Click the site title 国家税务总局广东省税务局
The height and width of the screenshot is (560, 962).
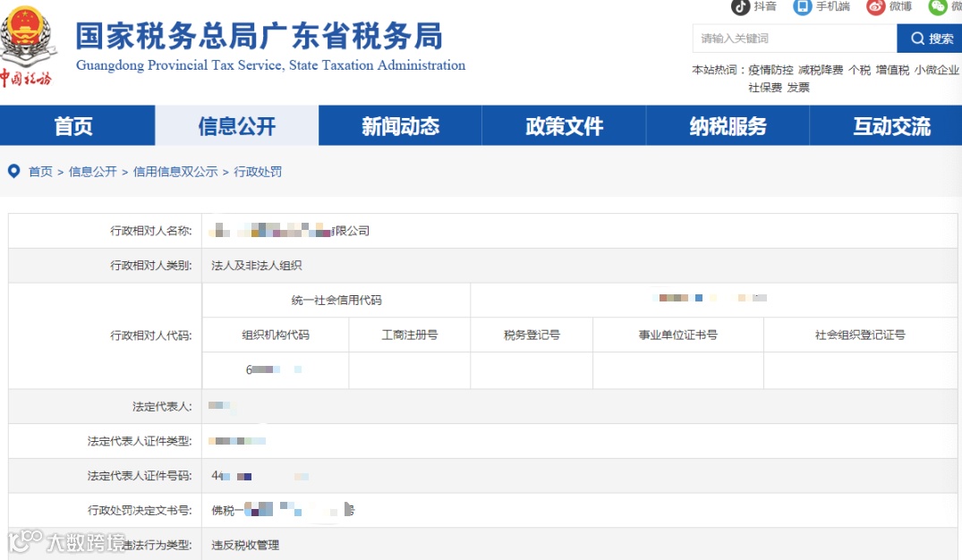pyautogui.click(x=259, y=36)
